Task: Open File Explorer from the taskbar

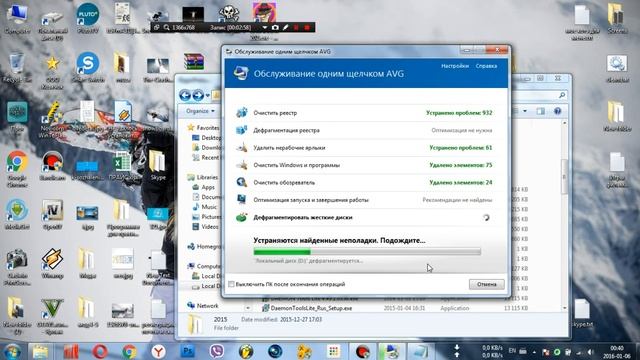Action: click(x=41, y=351)
